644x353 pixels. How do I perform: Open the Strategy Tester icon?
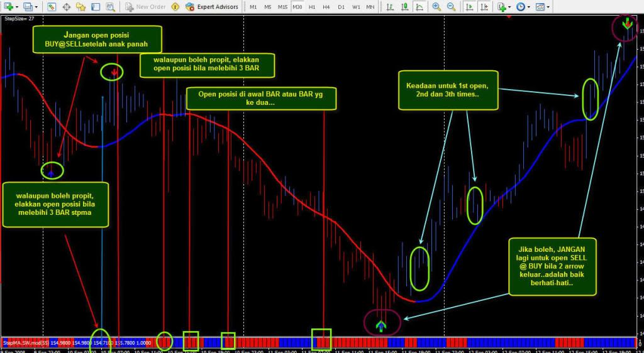pyautogui.click(x=110, y=6)
